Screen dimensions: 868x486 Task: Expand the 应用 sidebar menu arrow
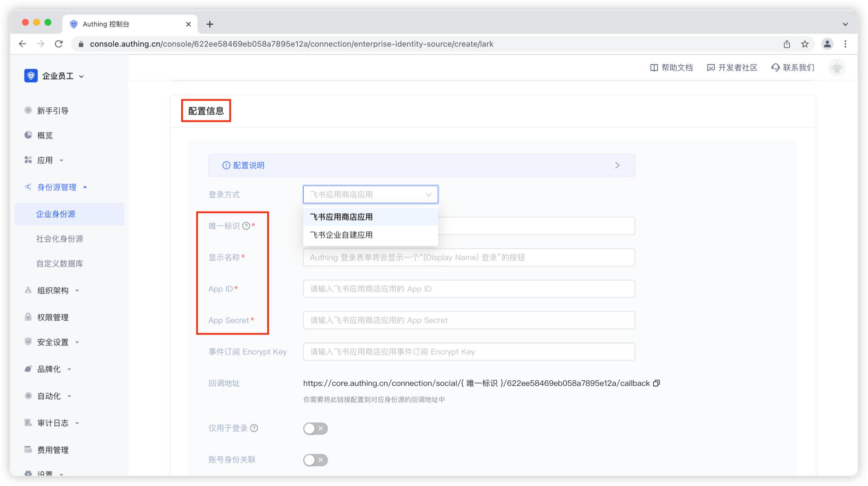61,160
